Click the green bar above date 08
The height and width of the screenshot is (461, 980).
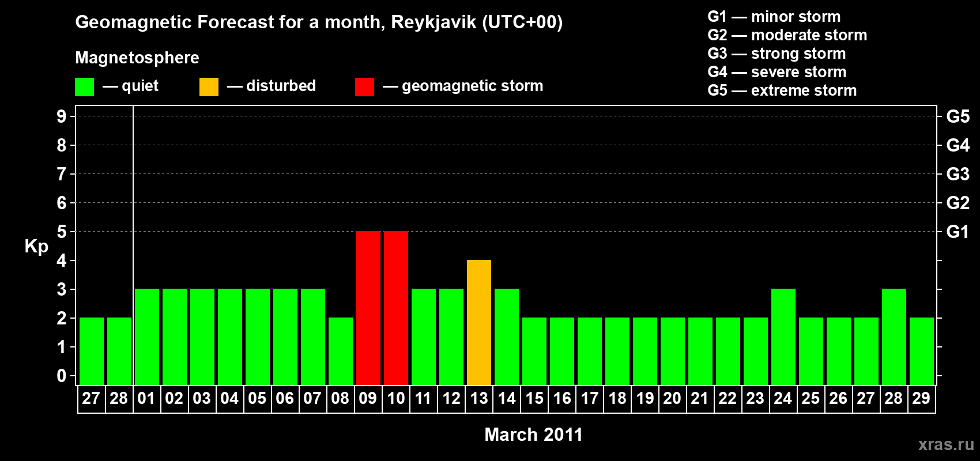point(341,351)
